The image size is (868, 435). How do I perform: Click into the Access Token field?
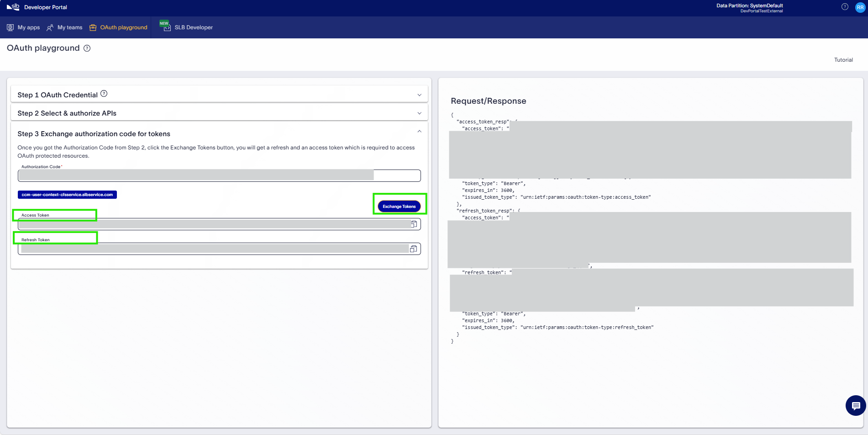pyautogui.click(x=219, y=224)
